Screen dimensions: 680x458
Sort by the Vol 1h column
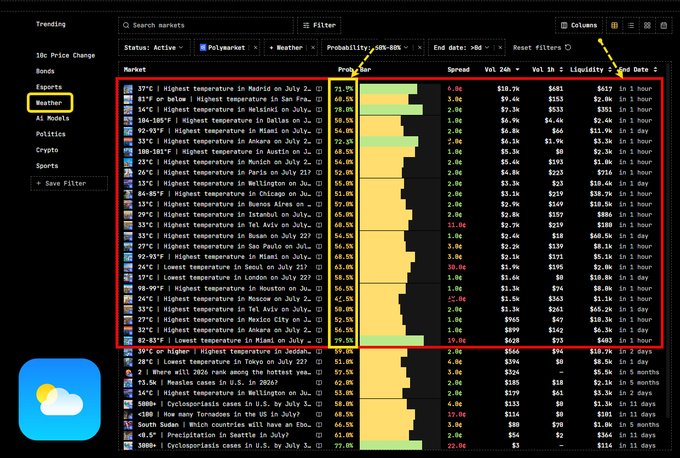[547, 70]
